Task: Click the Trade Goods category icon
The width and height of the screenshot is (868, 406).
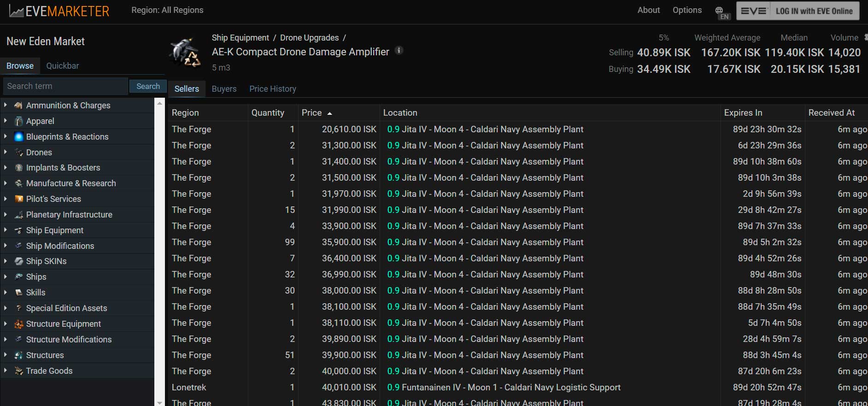Action: point(18,371)
